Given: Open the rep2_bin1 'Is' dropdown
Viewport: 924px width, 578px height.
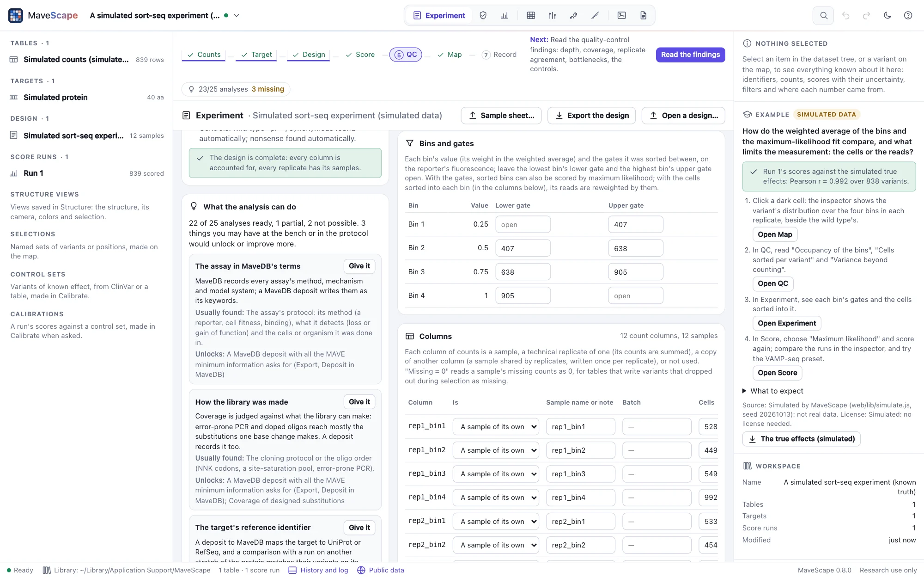Looking at the screenshot, I should click(x=496, y=522).
